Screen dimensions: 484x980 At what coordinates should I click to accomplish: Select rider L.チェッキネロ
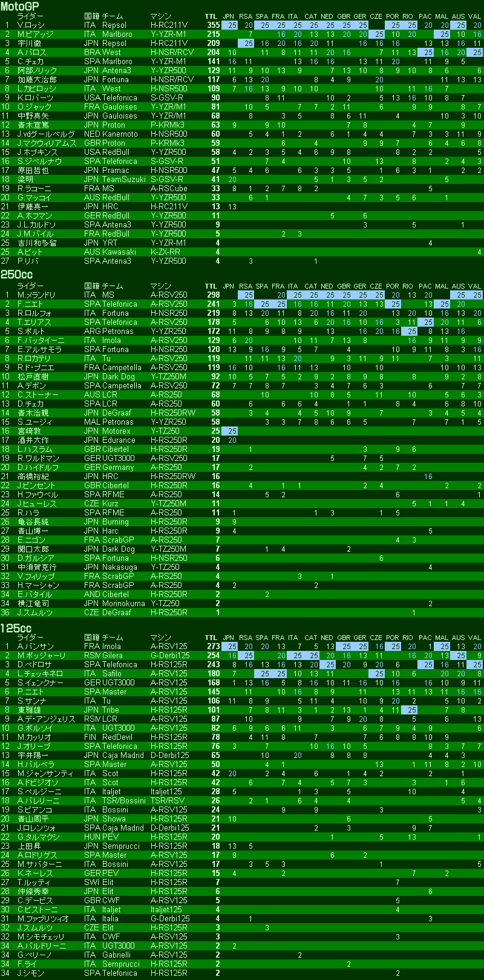pyautogui.click(x=40, y=674)
